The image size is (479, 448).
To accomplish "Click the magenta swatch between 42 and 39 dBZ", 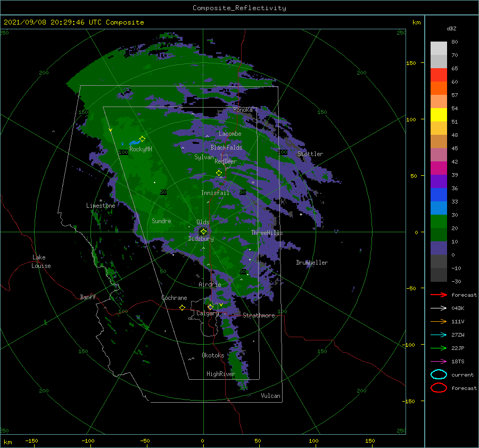I will [439, 168].
